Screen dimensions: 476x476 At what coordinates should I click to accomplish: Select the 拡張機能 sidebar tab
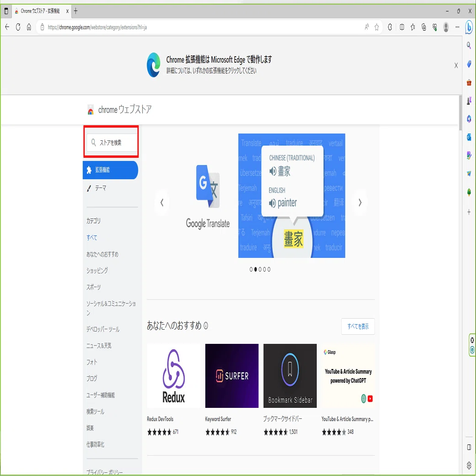pyautogui.click(x=111, y=170)
